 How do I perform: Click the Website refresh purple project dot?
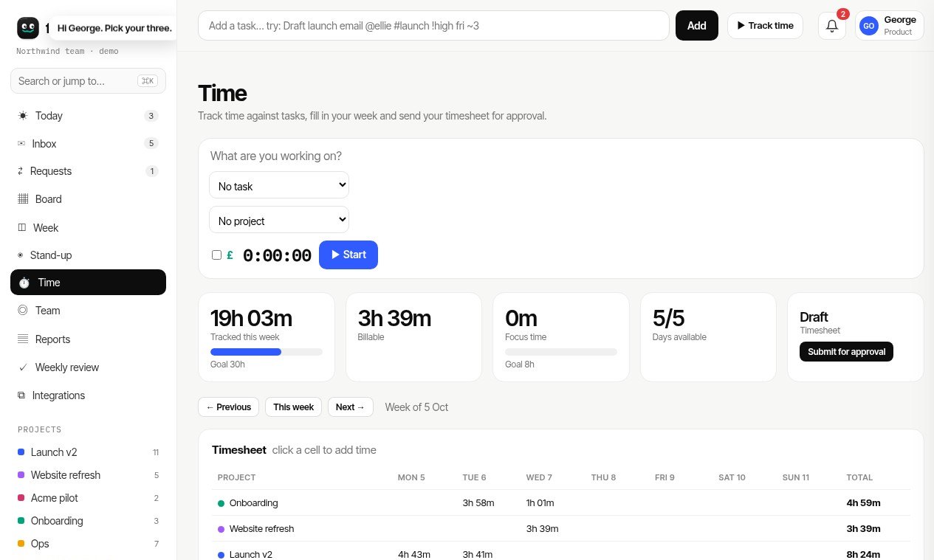[x=21, y=475]
